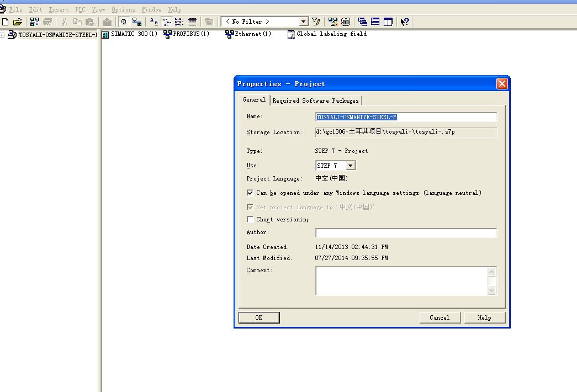
Task: Open the File menu
Action: [x=15, y=9]
